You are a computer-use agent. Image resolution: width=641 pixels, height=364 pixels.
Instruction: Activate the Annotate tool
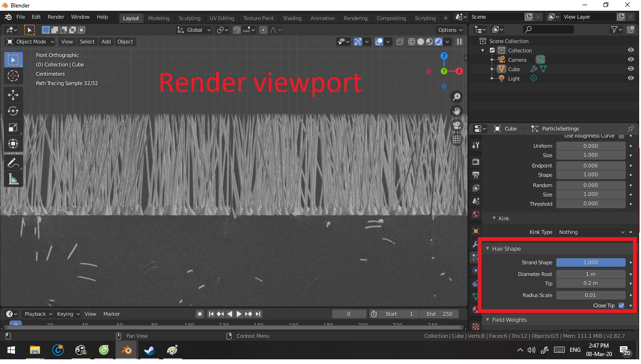click(13, 162)
